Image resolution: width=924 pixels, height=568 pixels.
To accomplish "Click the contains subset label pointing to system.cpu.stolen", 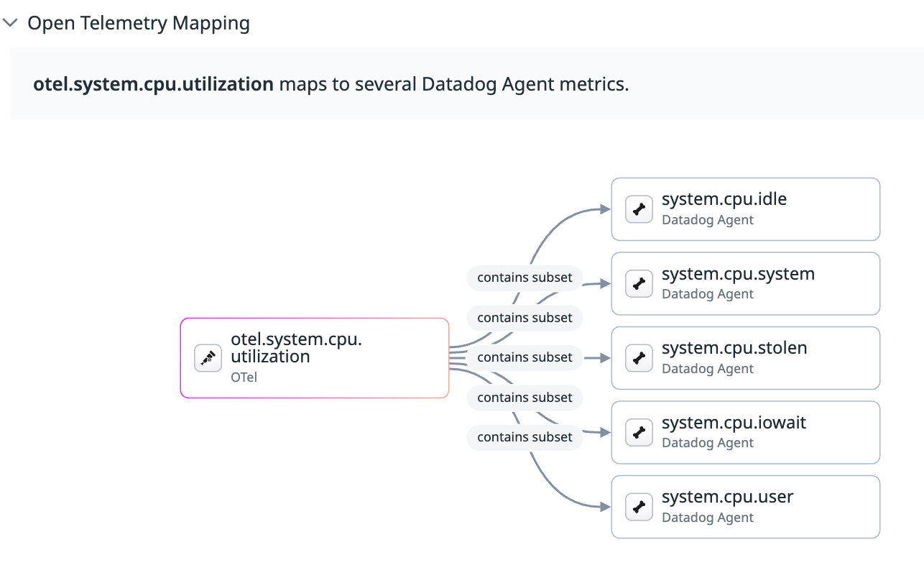I will tap(525, 357).
